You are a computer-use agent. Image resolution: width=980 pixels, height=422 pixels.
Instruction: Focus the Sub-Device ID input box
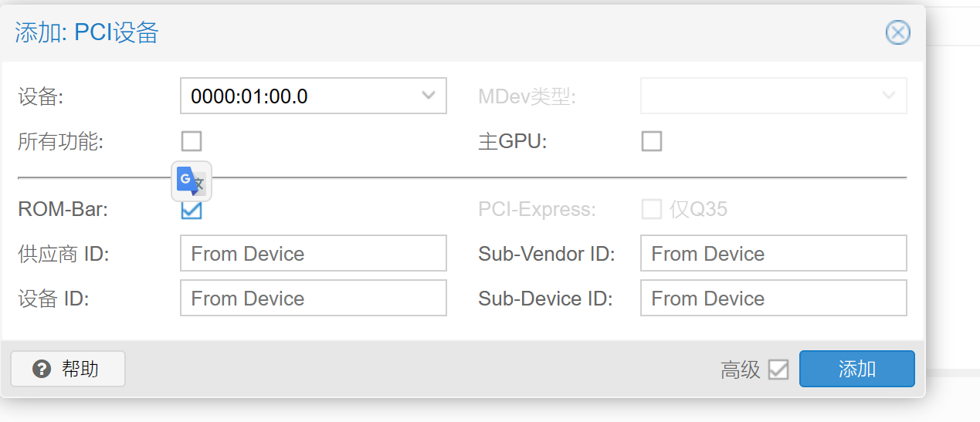tap(773, 299)
